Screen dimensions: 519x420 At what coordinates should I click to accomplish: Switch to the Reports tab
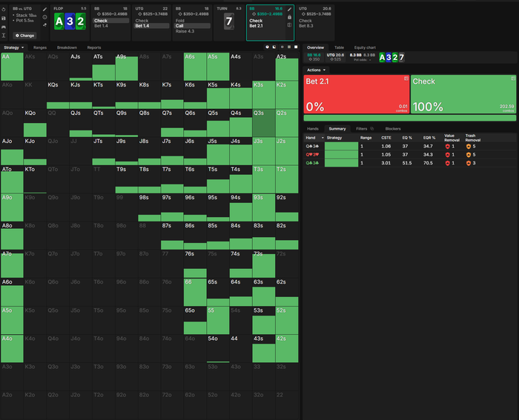94,47
